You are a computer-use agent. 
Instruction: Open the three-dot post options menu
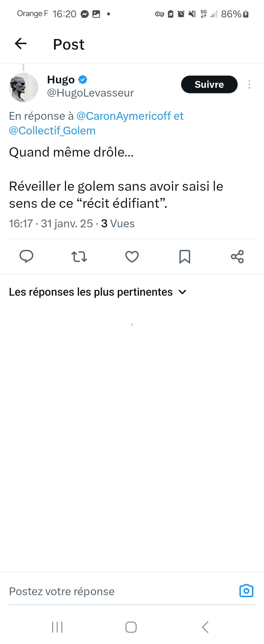[249, 84]
